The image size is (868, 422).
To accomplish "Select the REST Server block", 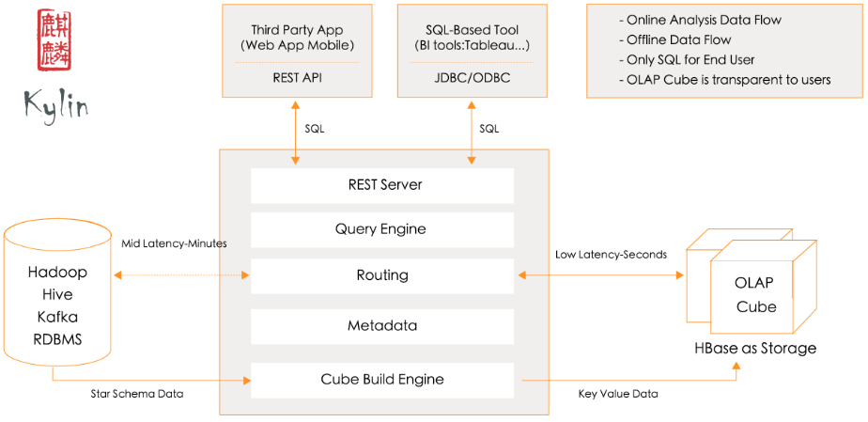I will pyautogui.click(x=382, y=185).
